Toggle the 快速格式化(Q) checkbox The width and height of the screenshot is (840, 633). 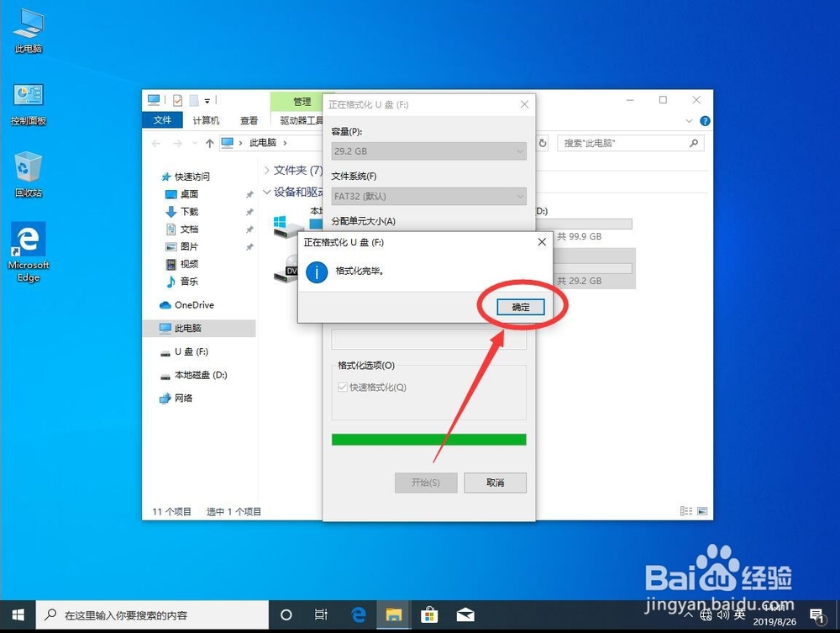coord(343,387)
